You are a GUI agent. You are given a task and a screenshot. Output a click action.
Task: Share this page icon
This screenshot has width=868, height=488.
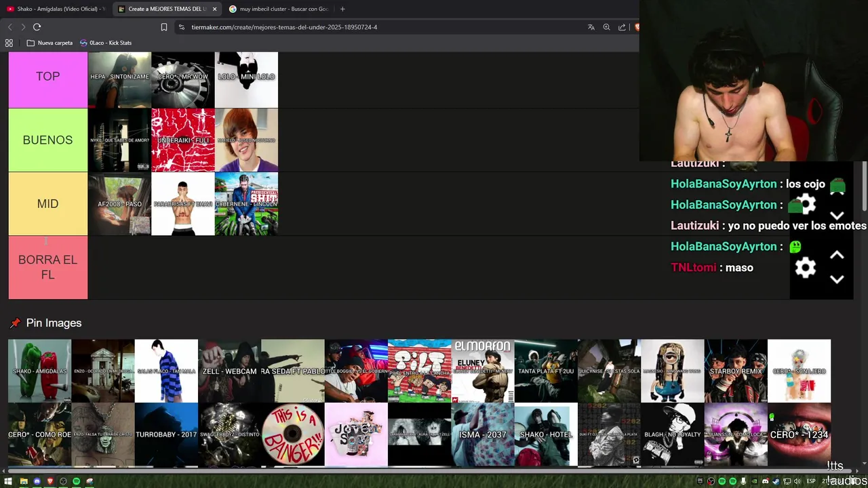[x=622, y=27]
